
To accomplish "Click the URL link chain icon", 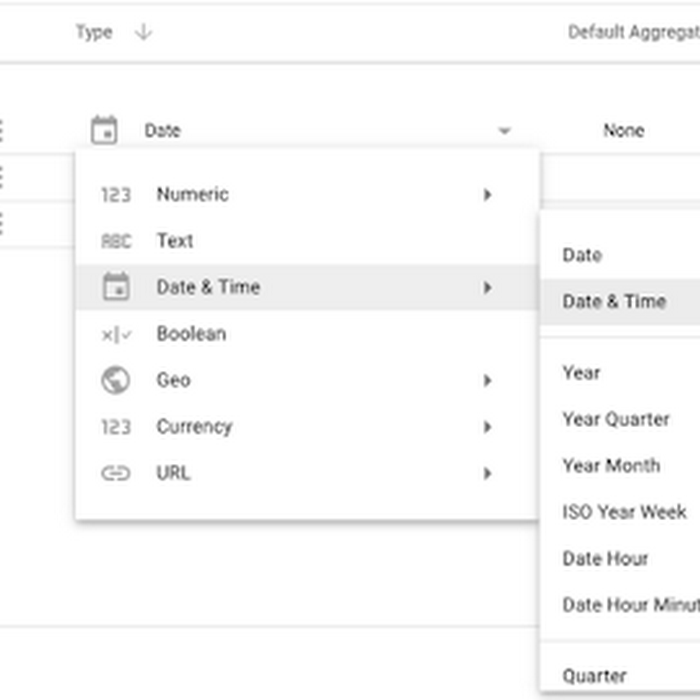I will click(x=116, y=473).
